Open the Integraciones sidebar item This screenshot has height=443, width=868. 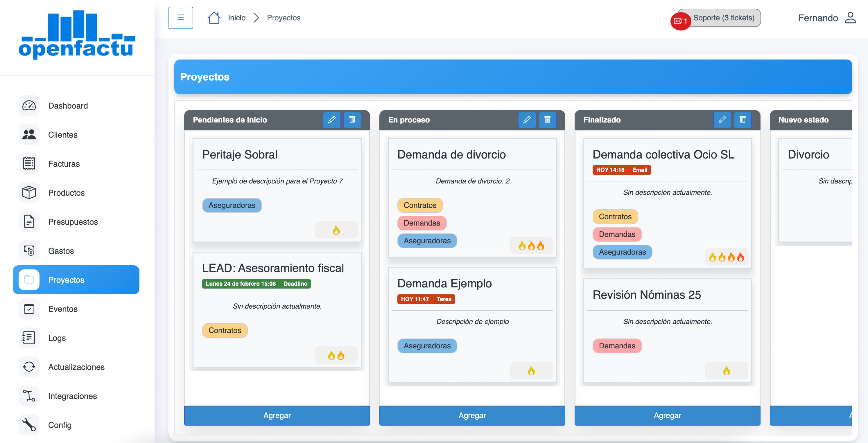click(x=72, y=396)
